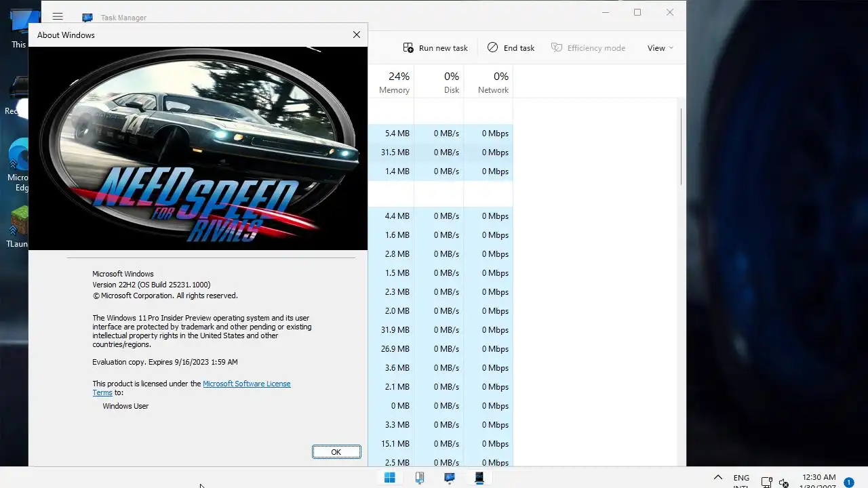Open the second pinned taskbar app next to Start
The width and height of the screenshot is (868, 488).
pos(420,478)
